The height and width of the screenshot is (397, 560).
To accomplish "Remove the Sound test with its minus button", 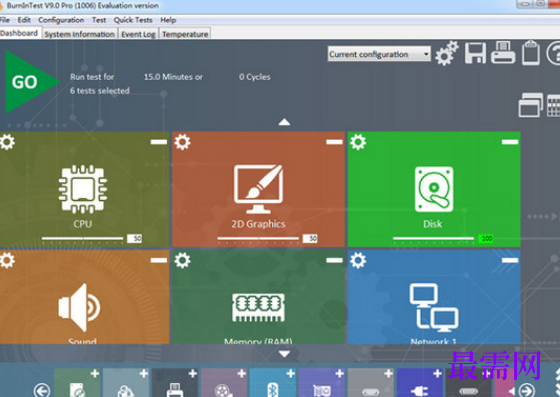I will point(159,260).
